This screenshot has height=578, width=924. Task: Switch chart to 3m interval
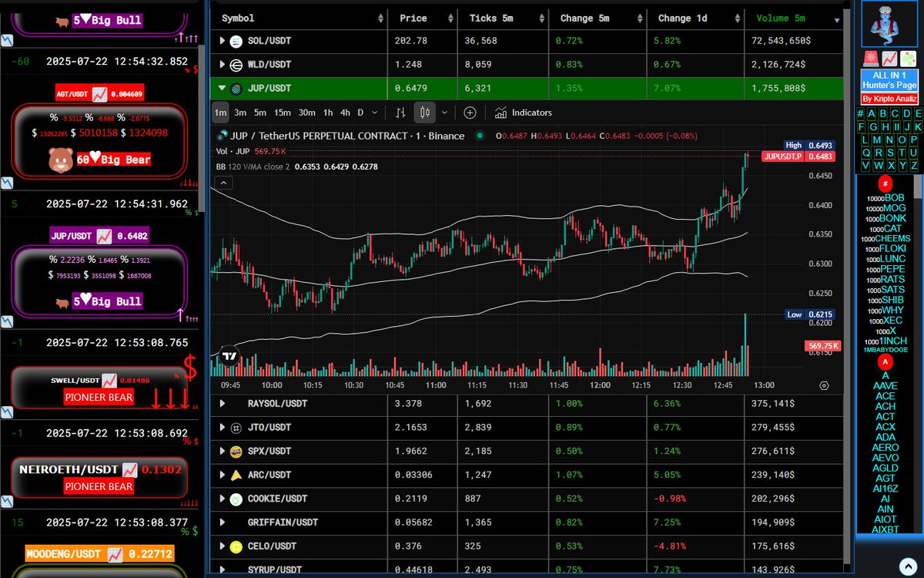[x=240, y=113]
